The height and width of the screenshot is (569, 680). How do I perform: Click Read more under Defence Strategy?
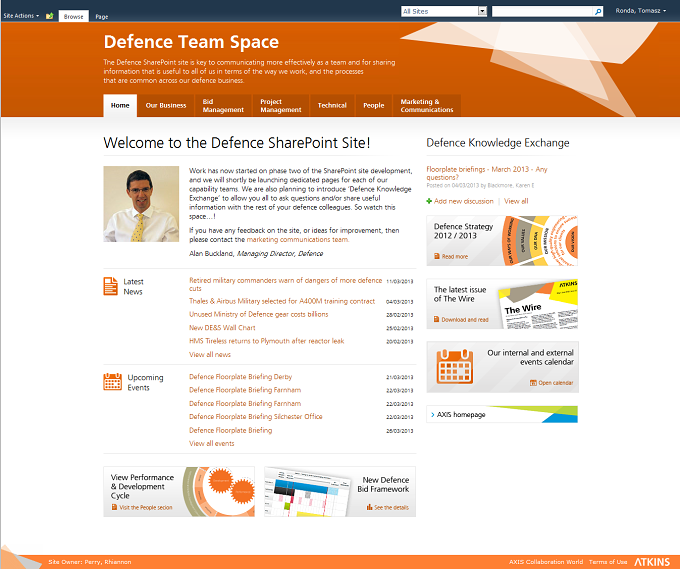pos(454,257)
